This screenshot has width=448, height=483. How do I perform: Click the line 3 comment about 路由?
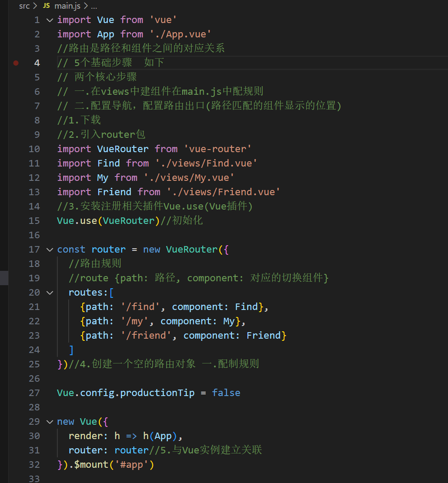pos(141,48)
